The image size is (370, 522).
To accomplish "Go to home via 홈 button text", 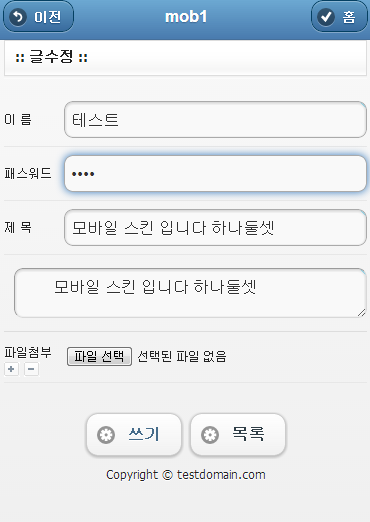I will [349, 17].
